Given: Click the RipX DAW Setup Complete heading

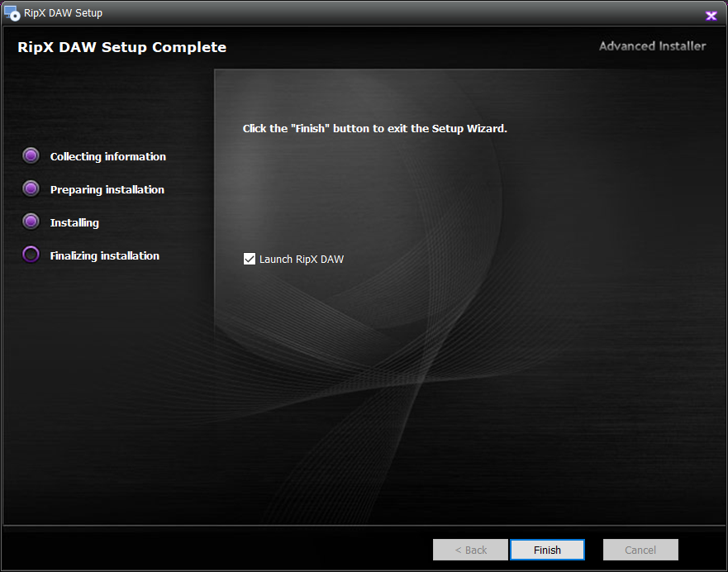Looking at the screenshot, I should [121, 47].
